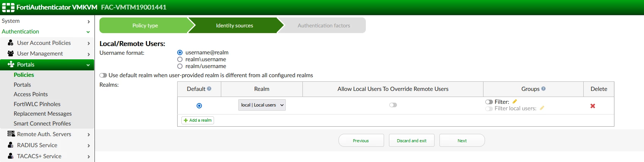Toggle Allow Local Users To Override switch

click(393, 105)
